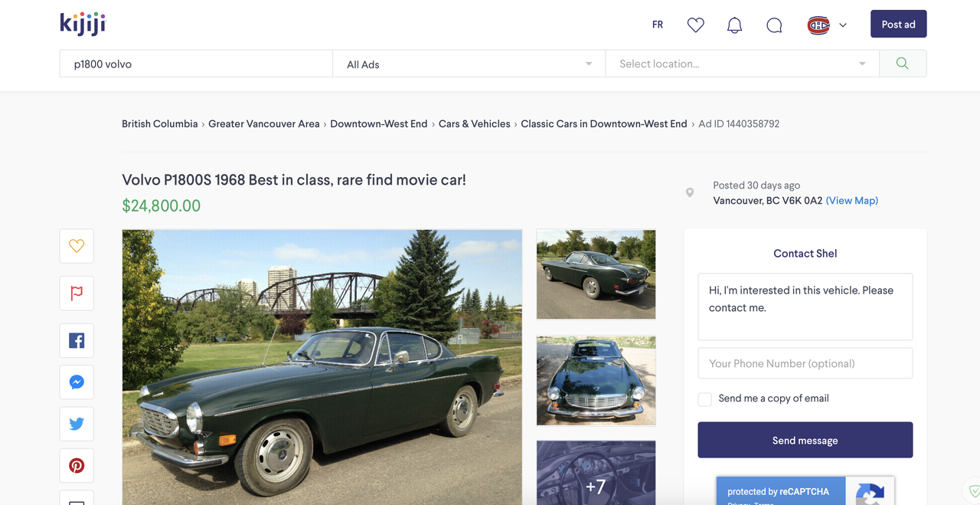
Task: Go to Greater Vancouver Area breadcrumb
Action: coord(264,123)
